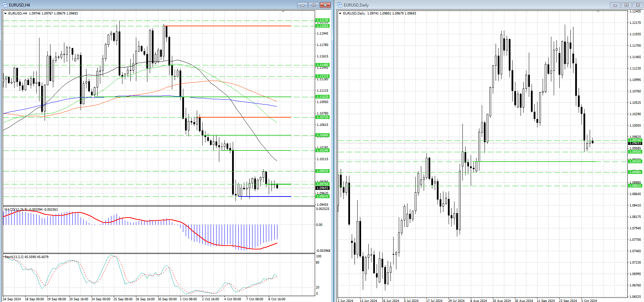Screen dimensions: 644x302
Task: Click the chart shift triangle marker on the Daily chart
Action: (598, 12)
